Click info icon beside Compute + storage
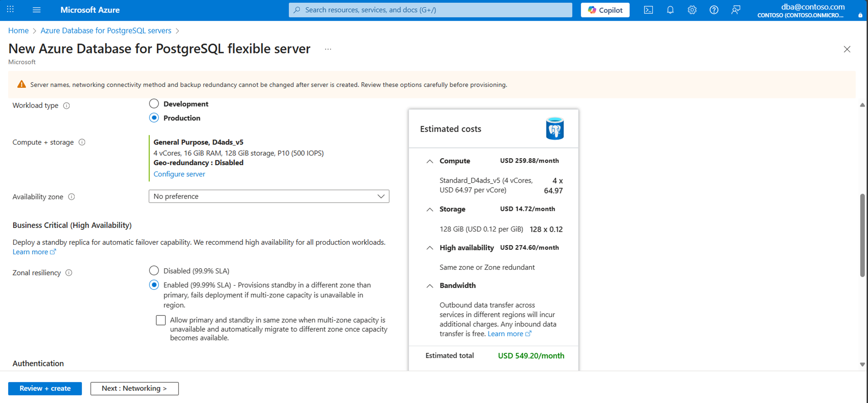This screenshot has height=403, width=868. [82, 142]
